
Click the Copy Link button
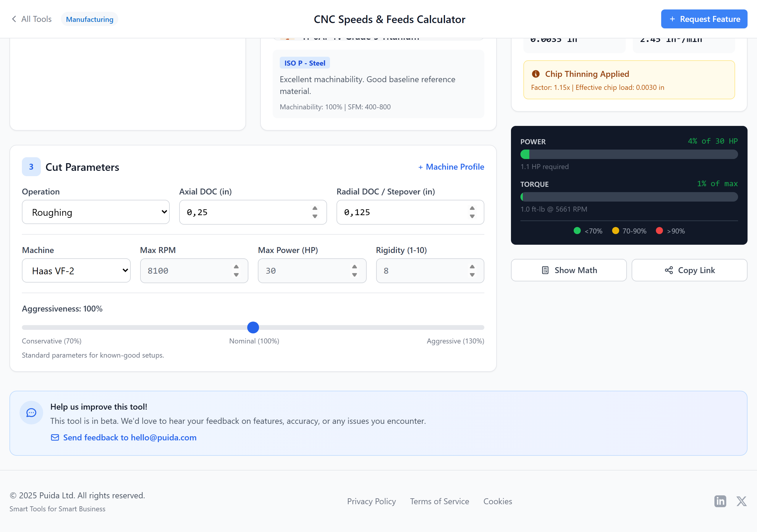[x=689, y=270]
